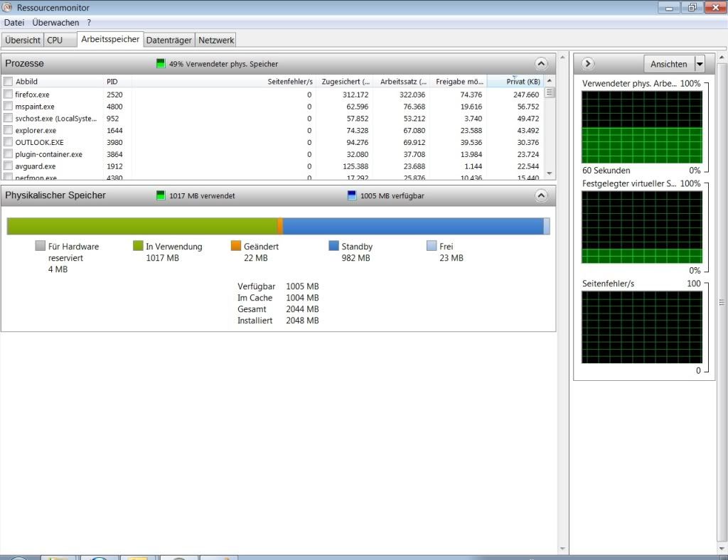Click green used-memory indicator in Prozesse header

(x=161, y=64)
